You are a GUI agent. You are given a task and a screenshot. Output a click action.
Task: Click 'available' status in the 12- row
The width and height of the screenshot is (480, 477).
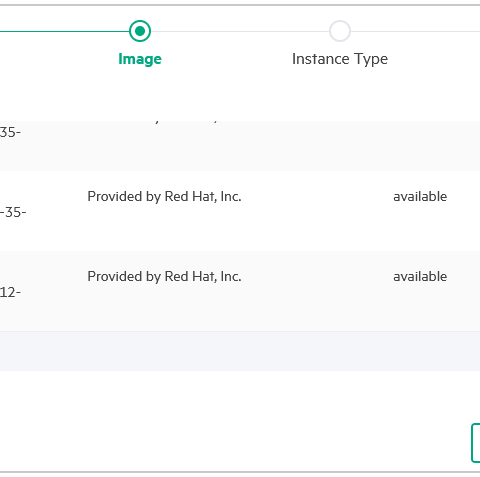pyautogui.click(x=420, y=276)
